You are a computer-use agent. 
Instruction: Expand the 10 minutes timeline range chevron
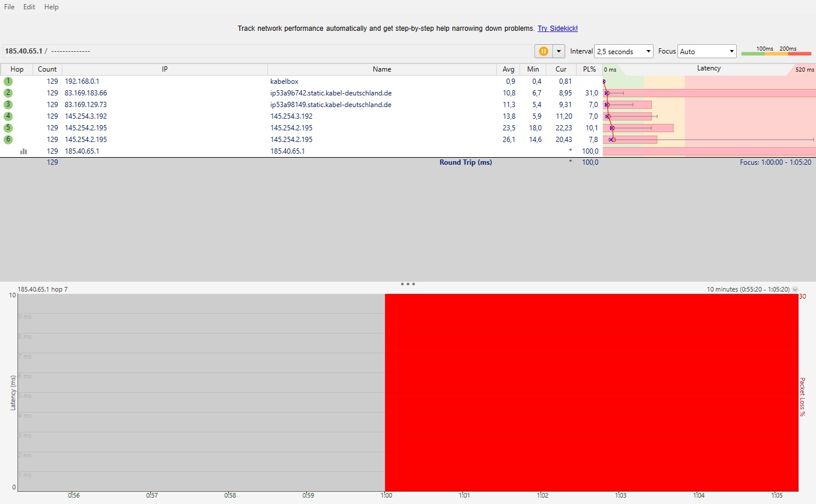click(795, 289)
